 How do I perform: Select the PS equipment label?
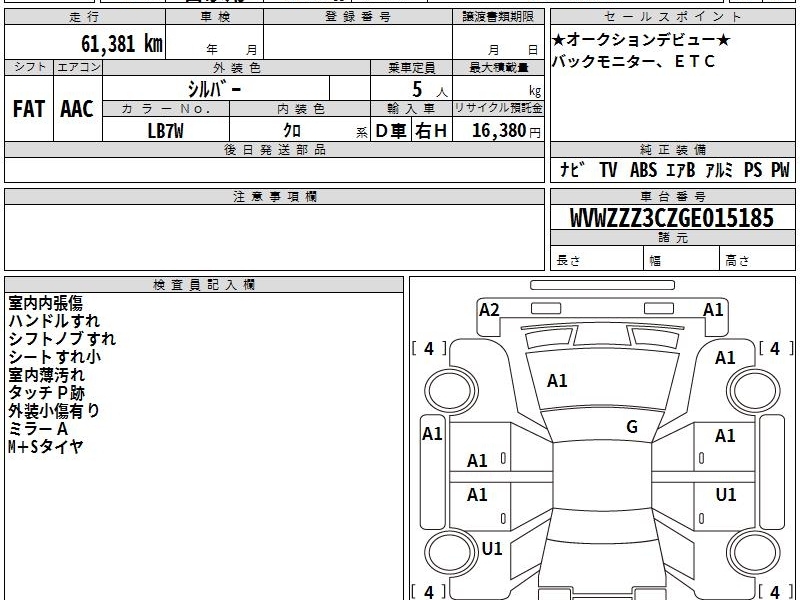[753, 170]
